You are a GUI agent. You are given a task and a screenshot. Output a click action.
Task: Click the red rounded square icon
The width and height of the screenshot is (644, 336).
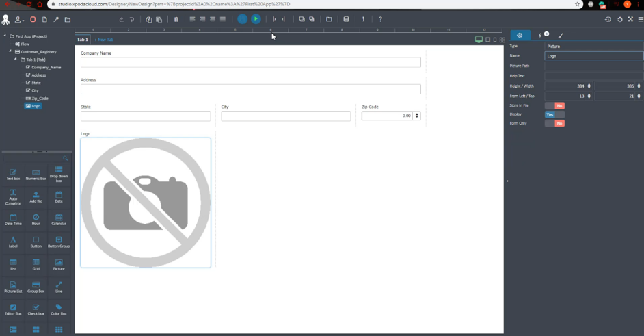point(33,19)
